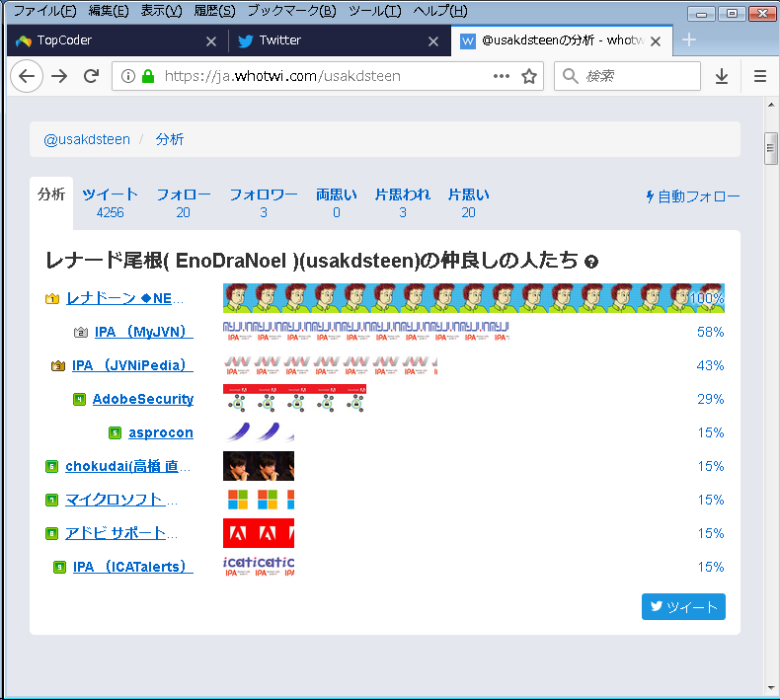Click the browser forward arrow
Image resolution: width=780 pixels, height=700 pixels.
pos(59,76)
